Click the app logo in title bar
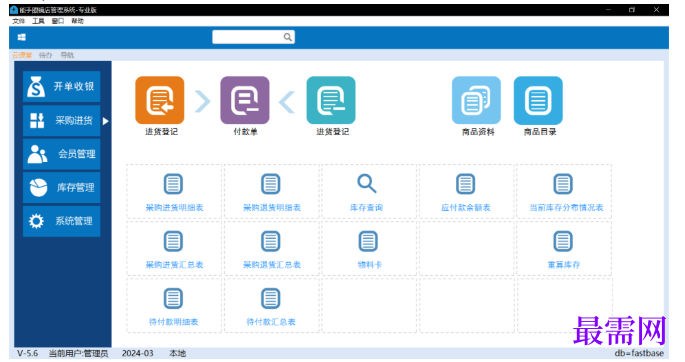This screenshot has height=362, width=685. tap(14, 10)
